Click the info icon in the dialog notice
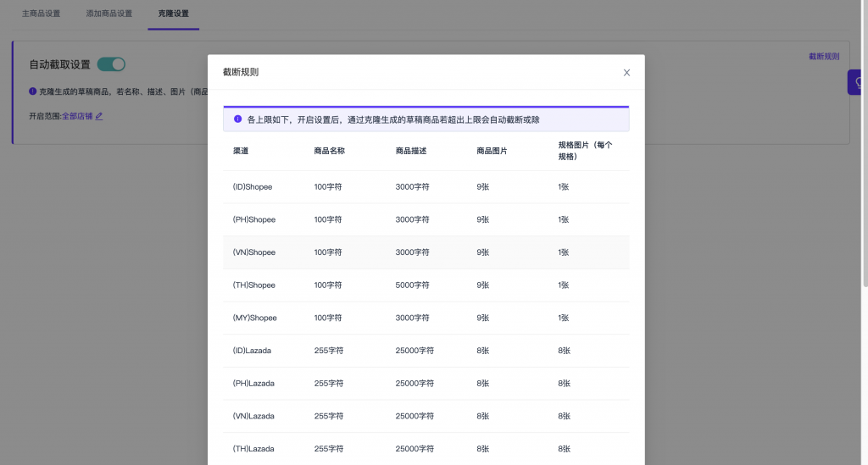Viewport: 868px width, 465px height. 237,119
